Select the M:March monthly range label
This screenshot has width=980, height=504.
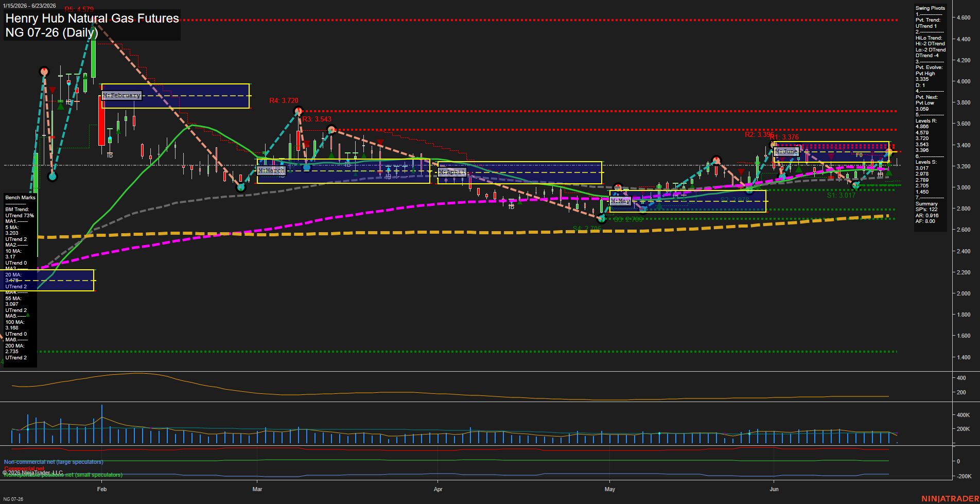(x=271, y=170)
